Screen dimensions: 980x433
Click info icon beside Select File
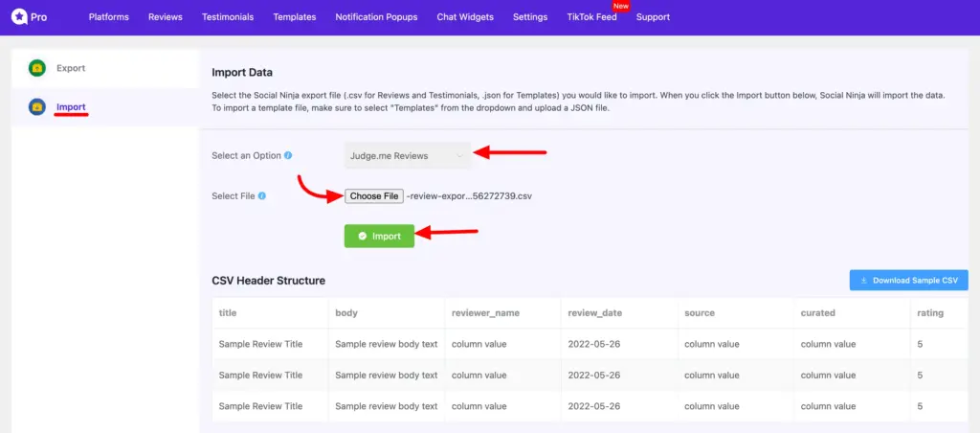point(262,196)
